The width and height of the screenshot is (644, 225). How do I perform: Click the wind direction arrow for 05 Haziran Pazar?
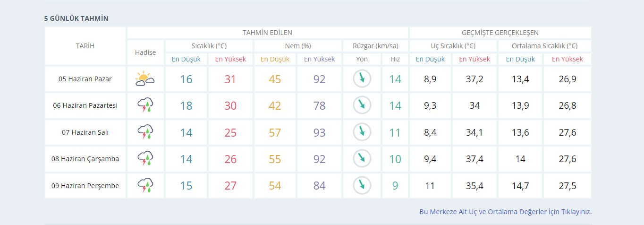[362, 79]
